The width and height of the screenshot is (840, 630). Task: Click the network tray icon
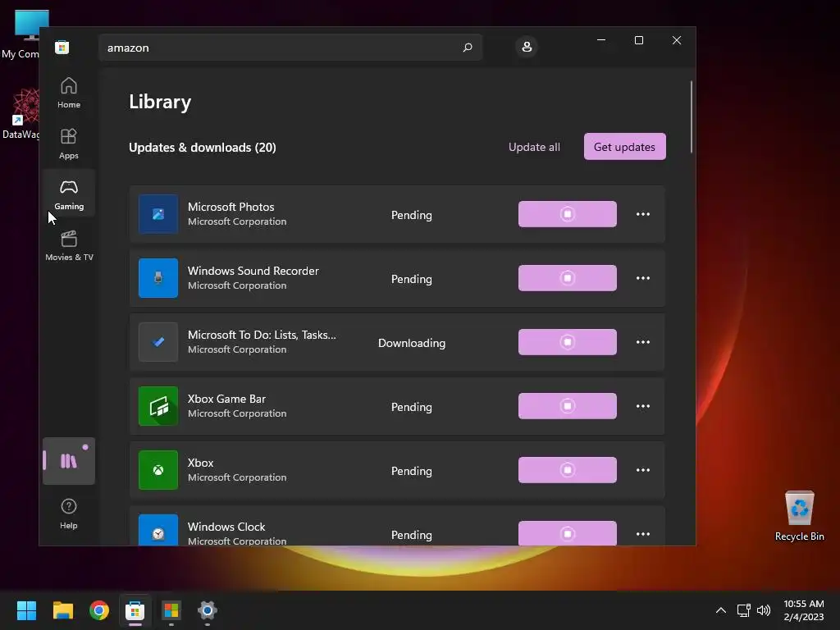pyautogui.click(x=743, y=610)
